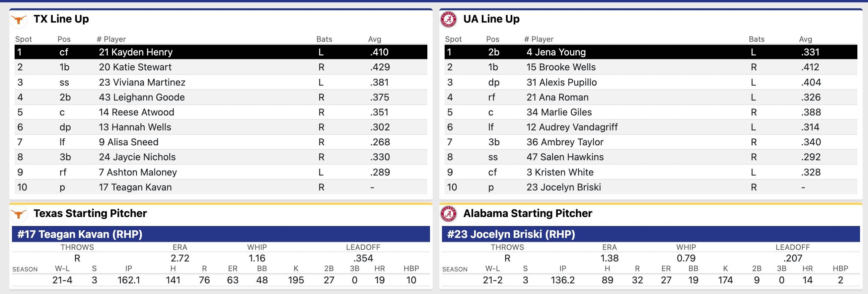Image resolution: width=868 pixels, height=294 pixels.
Task: Open the #23 Jocelyn Briski (RHP) header bar
Action: (x=651, y=234)
